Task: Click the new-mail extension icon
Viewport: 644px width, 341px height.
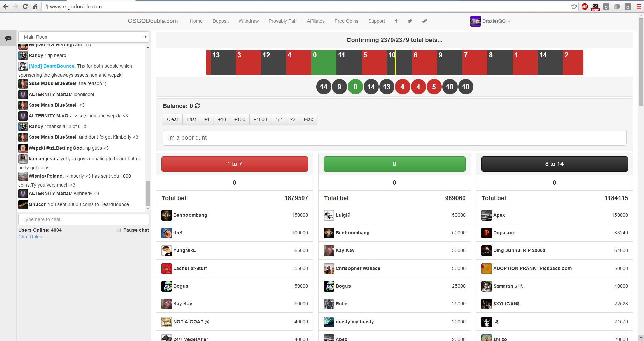Action: tap(595, 6)
